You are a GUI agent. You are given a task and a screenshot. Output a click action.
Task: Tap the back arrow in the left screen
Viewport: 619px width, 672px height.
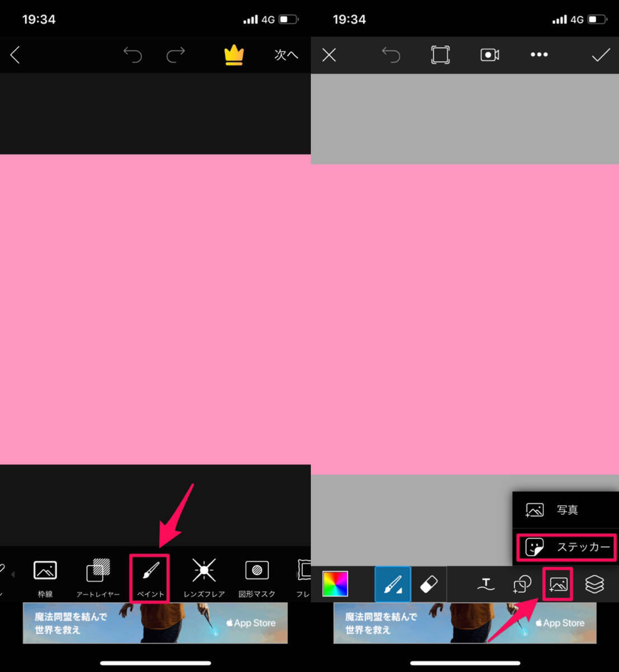point(15,55)
